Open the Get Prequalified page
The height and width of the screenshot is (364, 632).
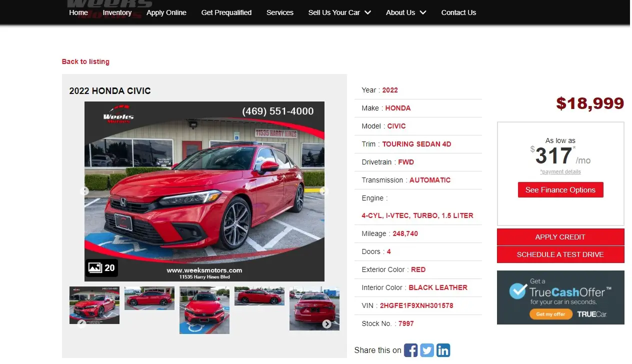coord(226,12)
